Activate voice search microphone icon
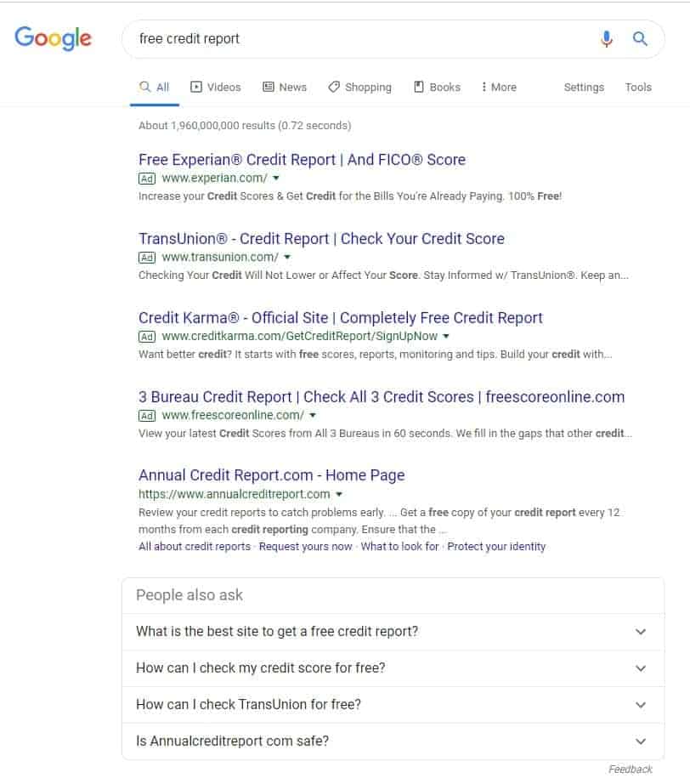The width and height of the screenshot is (690, 784). coord(607,38)
